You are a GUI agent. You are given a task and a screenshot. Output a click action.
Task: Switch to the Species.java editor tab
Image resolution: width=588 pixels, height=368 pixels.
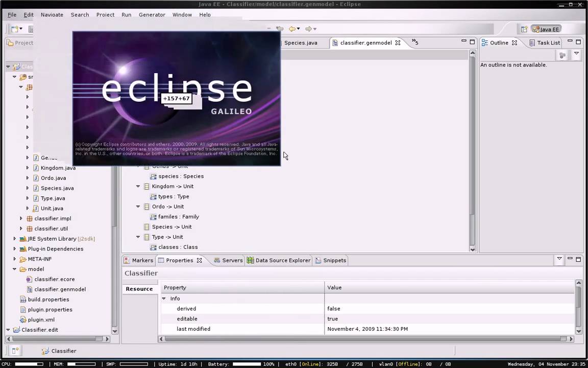coord(300,43)
